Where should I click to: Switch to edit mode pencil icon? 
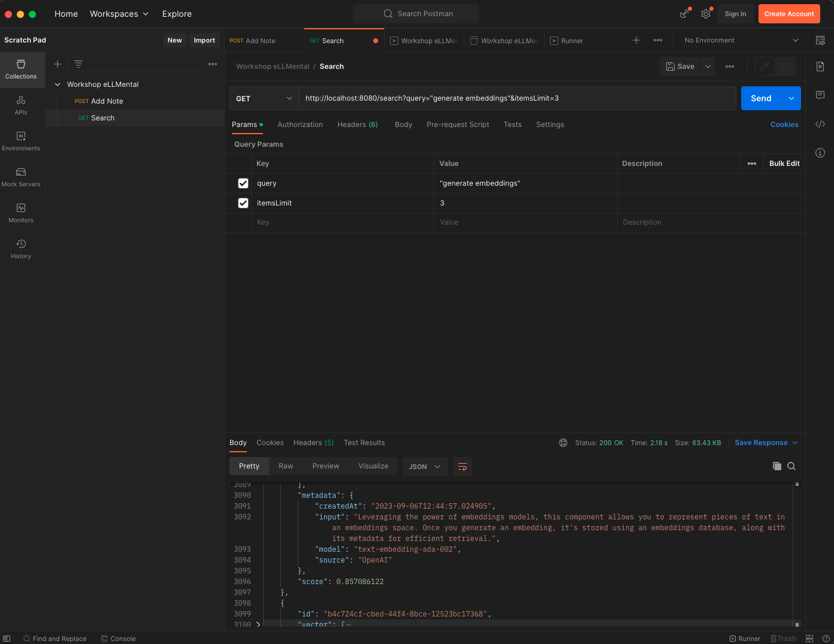click(765, 66)
